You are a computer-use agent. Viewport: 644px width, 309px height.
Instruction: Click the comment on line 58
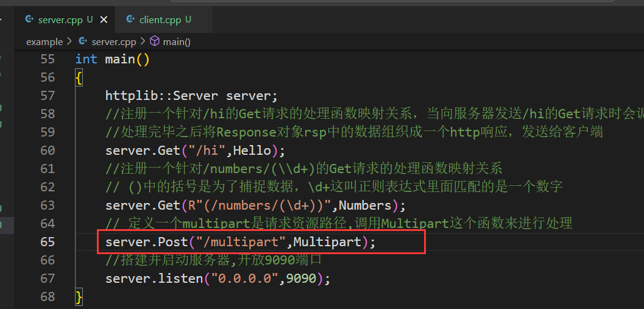(x=375, y=114)
